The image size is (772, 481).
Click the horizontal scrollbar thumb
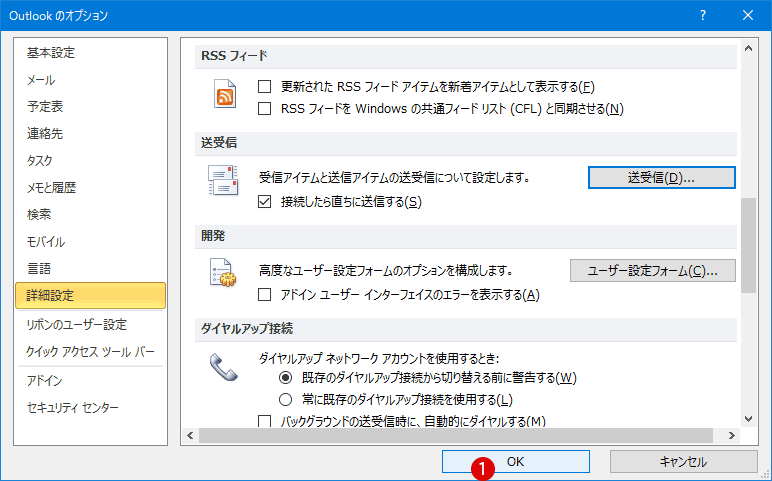pos(456,435)
